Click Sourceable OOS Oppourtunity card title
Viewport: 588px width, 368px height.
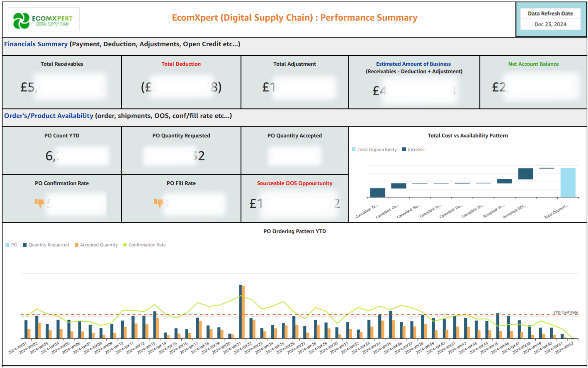294,183
